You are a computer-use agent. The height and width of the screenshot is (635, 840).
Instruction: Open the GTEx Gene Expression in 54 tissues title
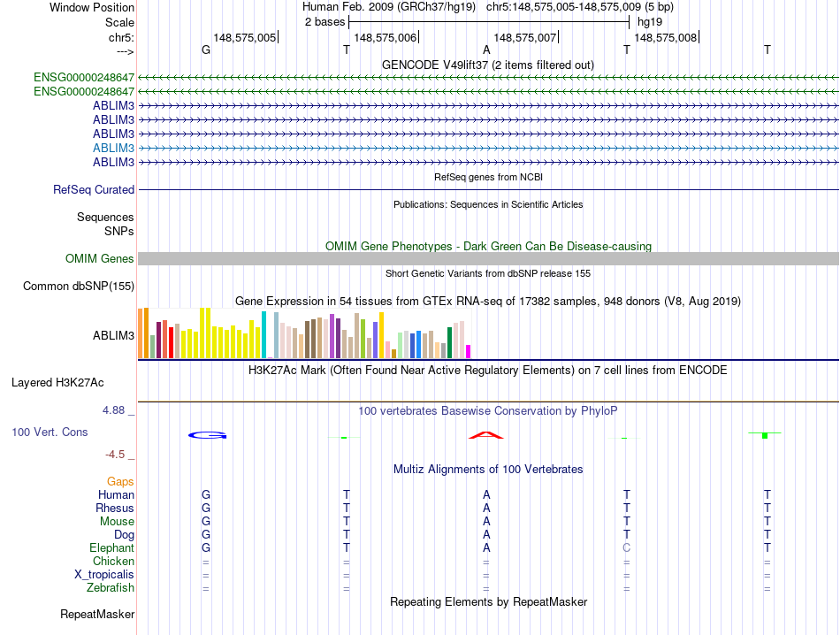click(488, 302)
